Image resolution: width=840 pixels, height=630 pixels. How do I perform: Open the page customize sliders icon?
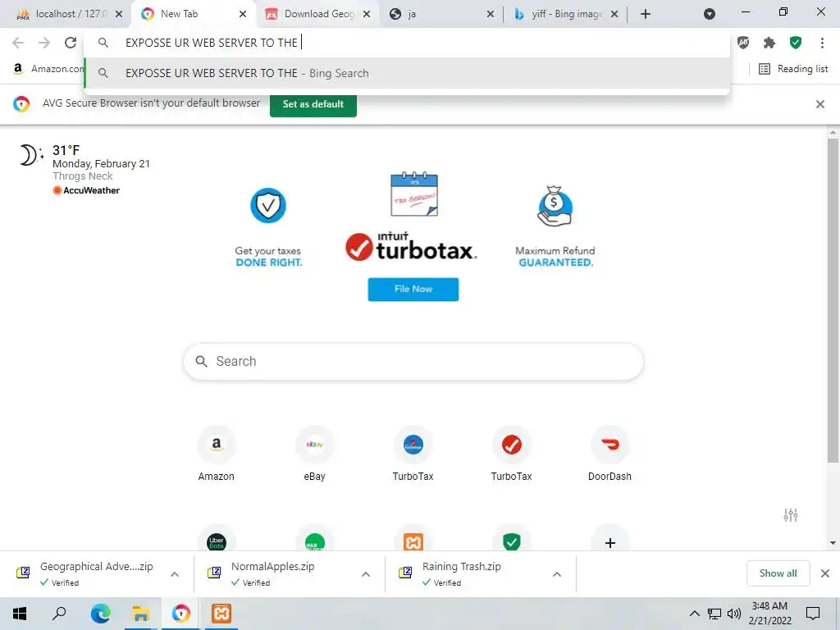[790, 515]
